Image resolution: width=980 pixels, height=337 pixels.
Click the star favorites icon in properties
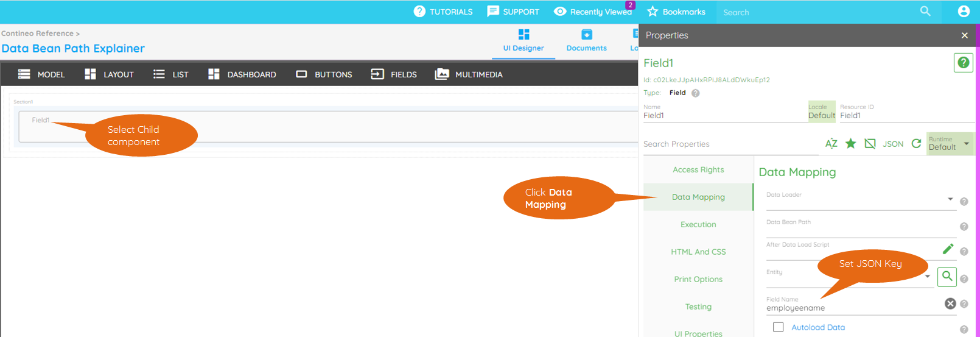coord(850,144)
